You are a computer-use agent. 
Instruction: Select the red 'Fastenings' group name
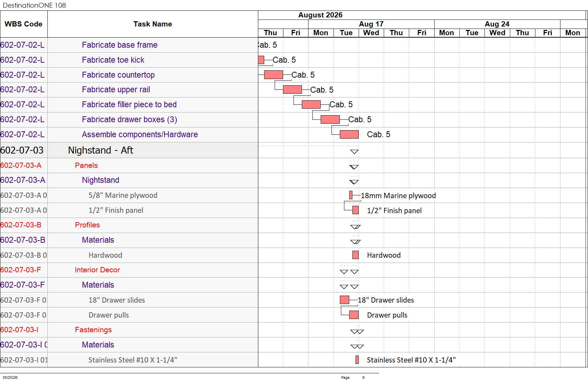click(x=93, y=330)
